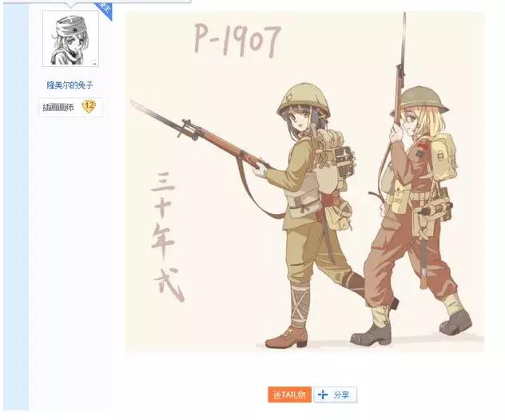
Task: Click the blonde soldier's gray front boot
Action: (x=371, y=334)
